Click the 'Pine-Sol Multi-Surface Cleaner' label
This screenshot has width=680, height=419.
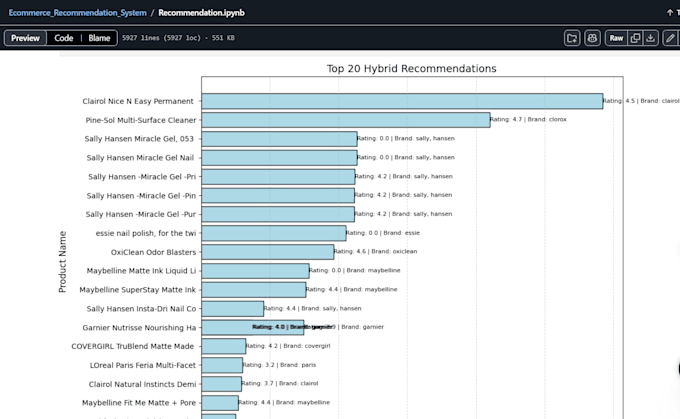141,120
